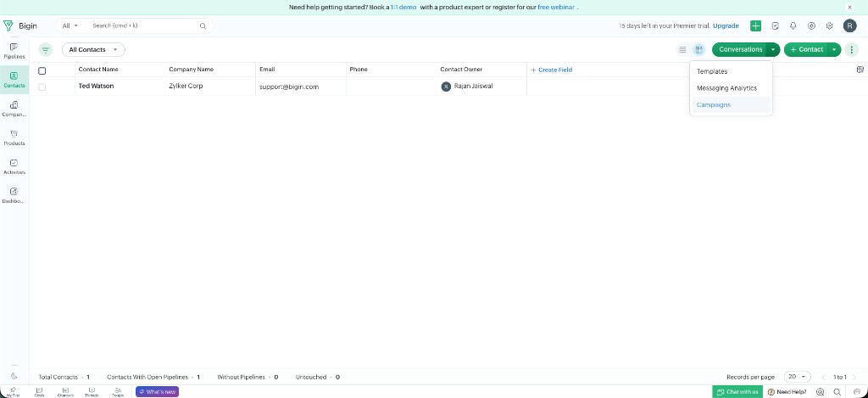Open the tasks checklist icon in header
Image resolution: width=868 pixels, height=398 pixels.
tap(776, 26)
